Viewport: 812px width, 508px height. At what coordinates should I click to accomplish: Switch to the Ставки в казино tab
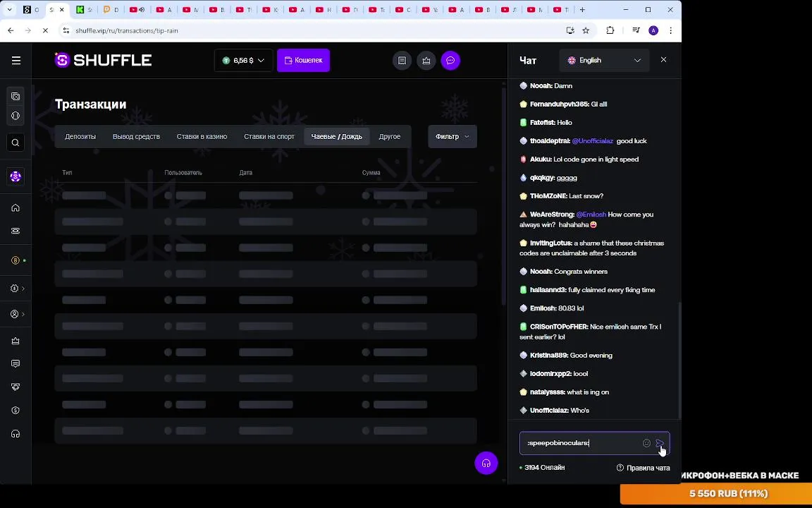point(202,136)
